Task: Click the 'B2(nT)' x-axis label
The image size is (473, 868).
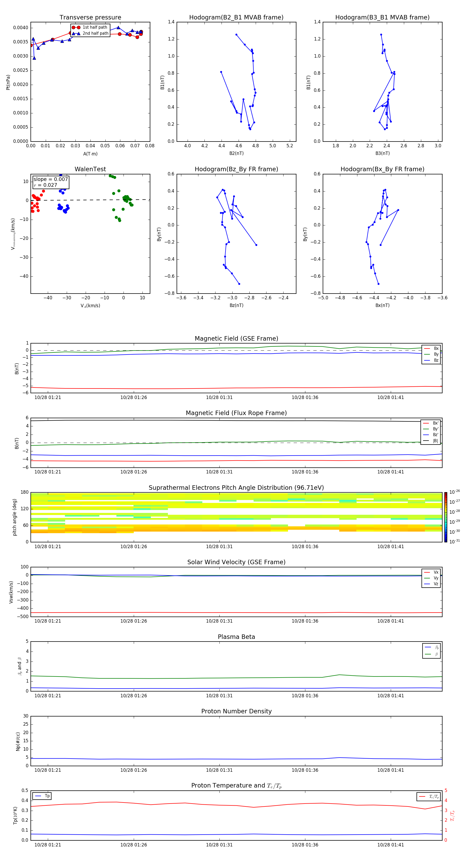Action: (236, 153)
